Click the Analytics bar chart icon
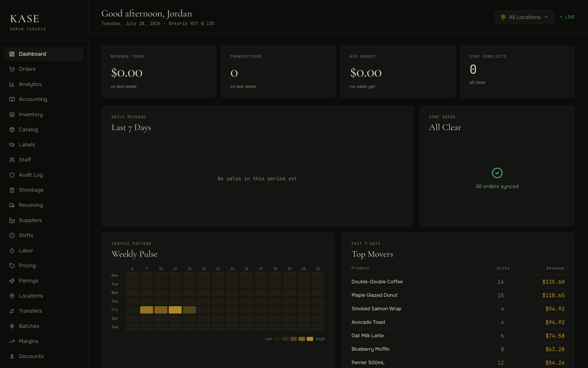 coord(12,84)
